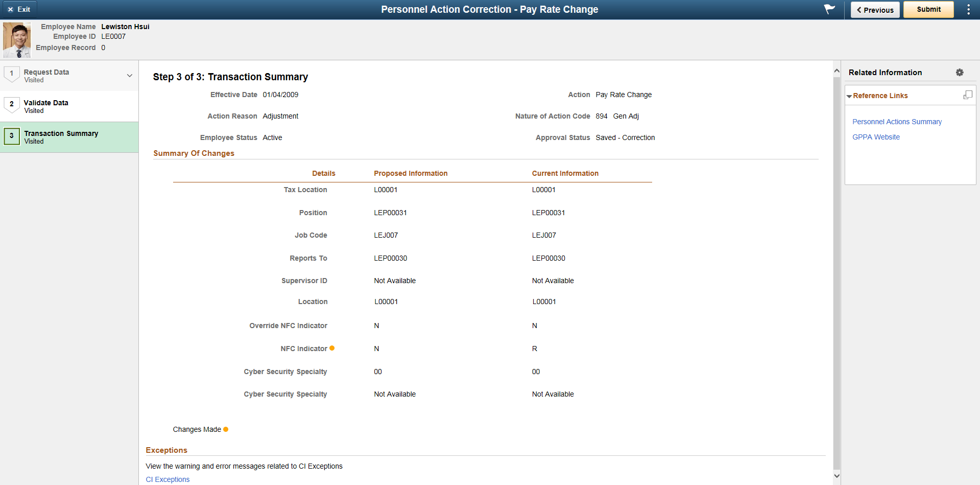Open Related Information settings gear
Viewport: 980px width, 485px height.
point(959,73)
